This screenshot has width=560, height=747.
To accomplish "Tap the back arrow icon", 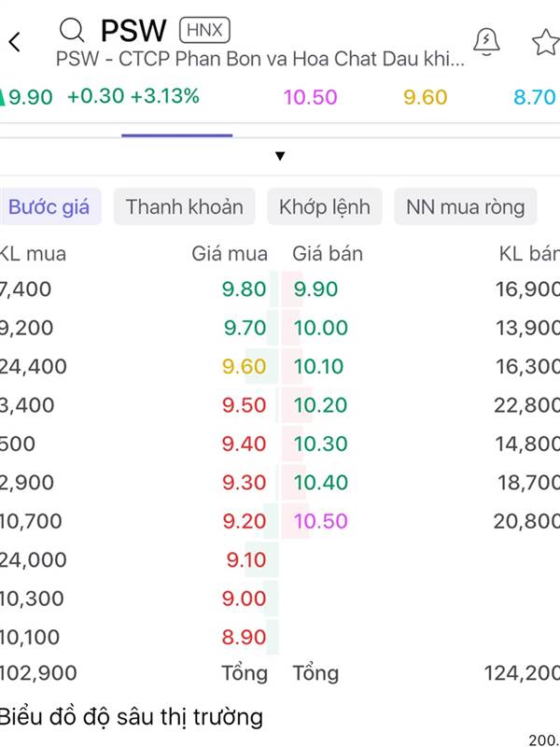I will (x=15, y=42).
